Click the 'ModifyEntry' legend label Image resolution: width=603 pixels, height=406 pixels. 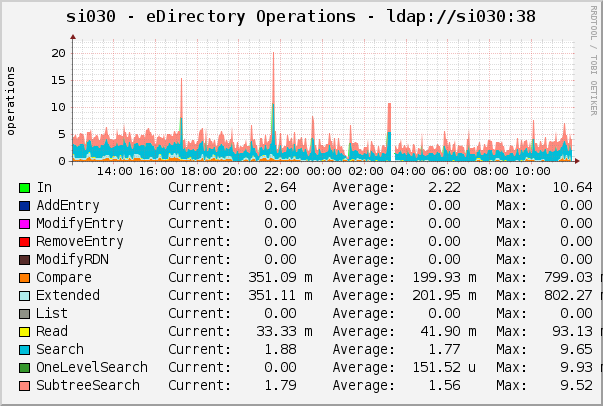point(80,223)
